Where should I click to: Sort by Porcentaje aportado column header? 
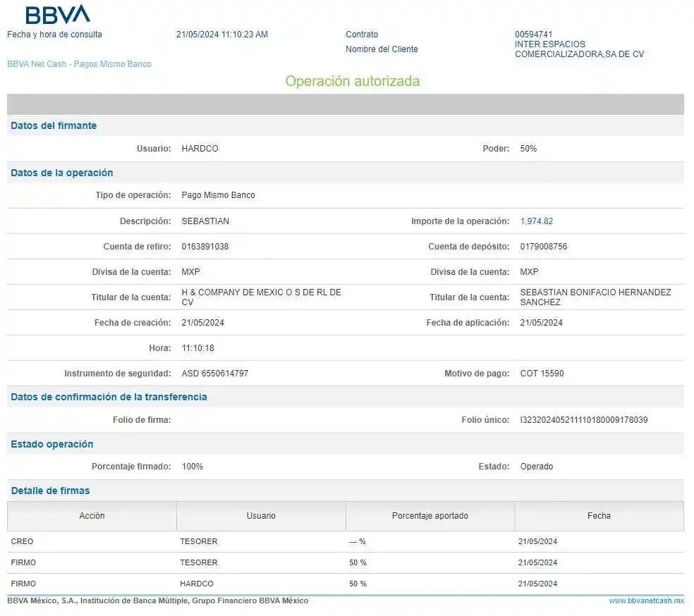pyautogui.click(x=430, y=516)
